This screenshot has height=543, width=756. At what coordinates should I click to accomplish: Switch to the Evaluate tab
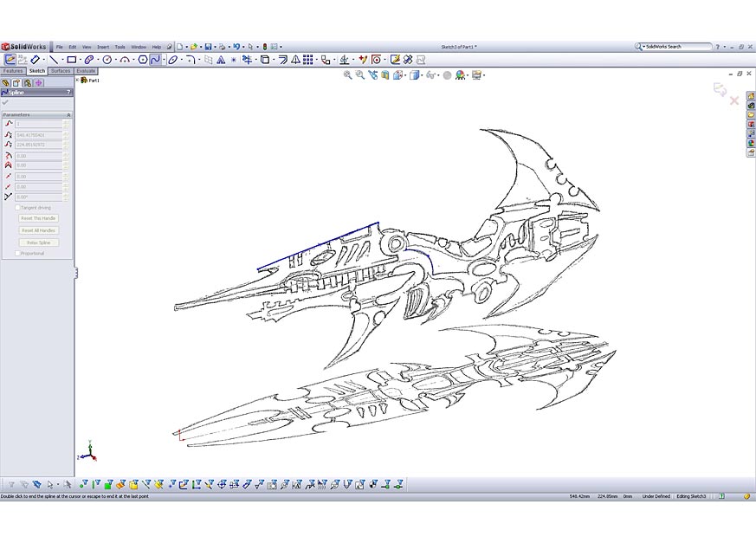[x=86, y=71]
